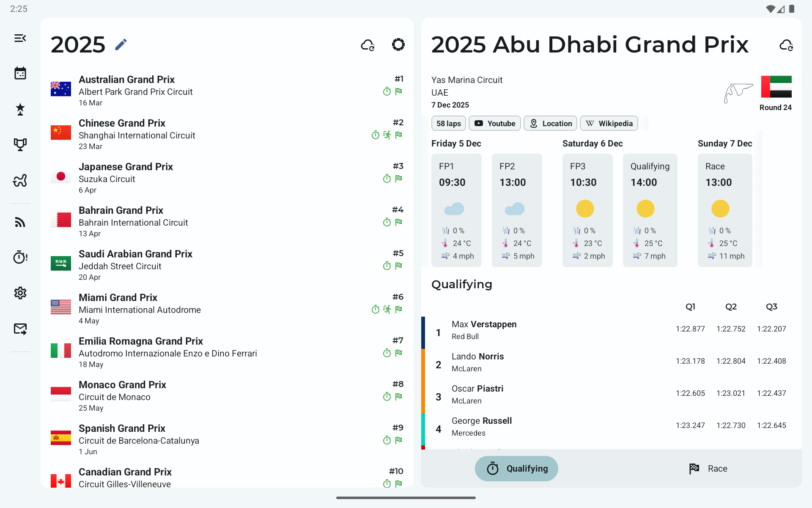
Task: Open the Location map chip
Action: pyautogui.click(x=550, y=124)
